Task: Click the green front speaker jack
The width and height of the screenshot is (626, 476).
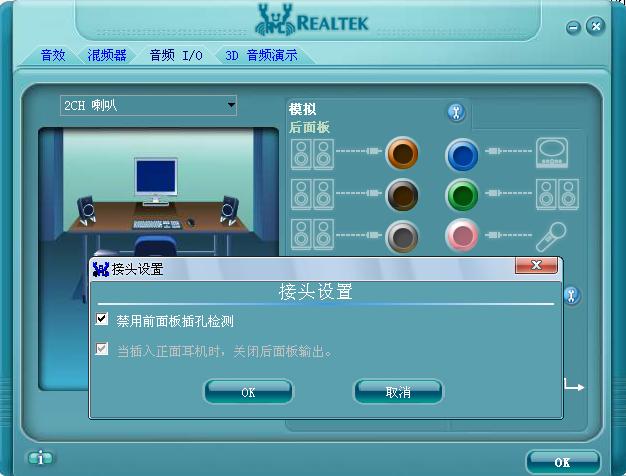Action: [x=462, y=195]
